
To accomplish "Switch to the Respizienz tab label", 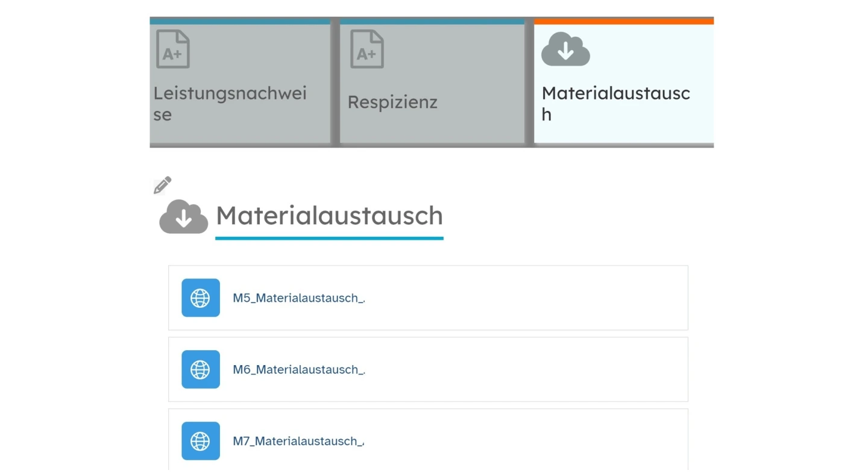I will [x=392, y=102].
